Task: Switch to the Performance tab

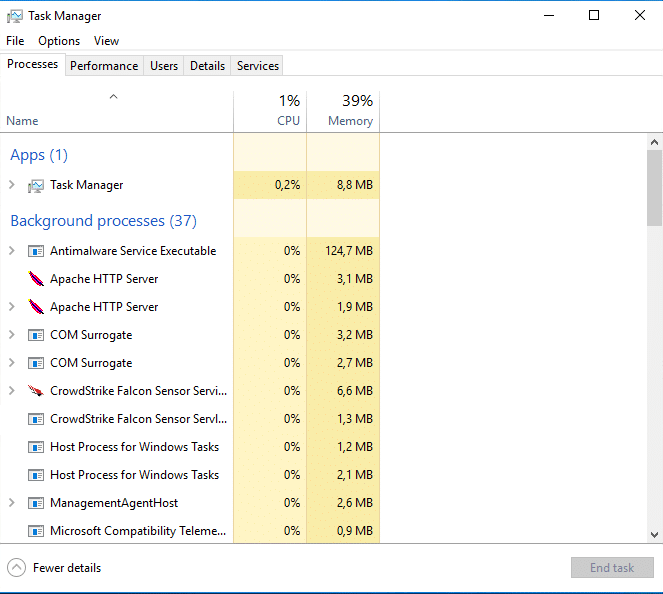Action: point(104,66)
